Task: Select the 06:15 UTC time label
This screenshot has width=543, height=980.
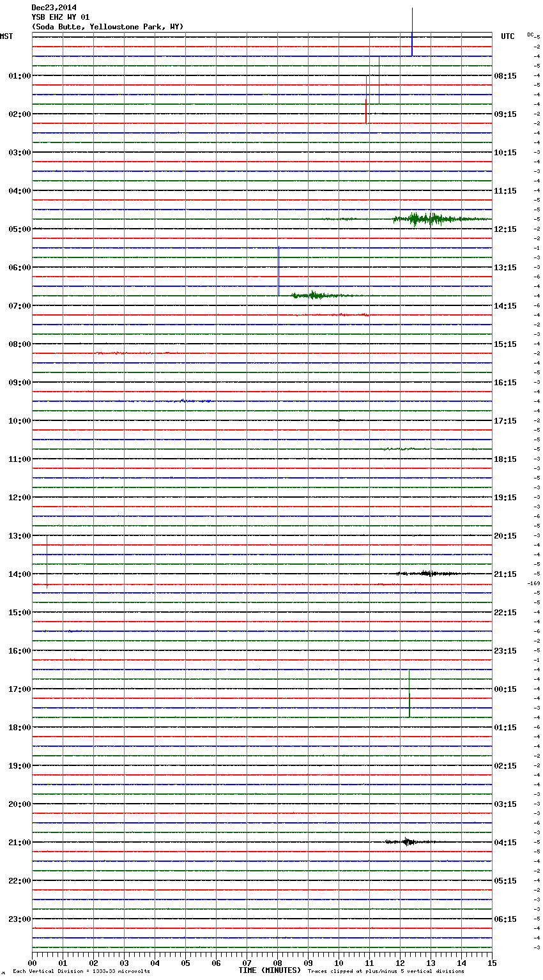Action: 505,919
